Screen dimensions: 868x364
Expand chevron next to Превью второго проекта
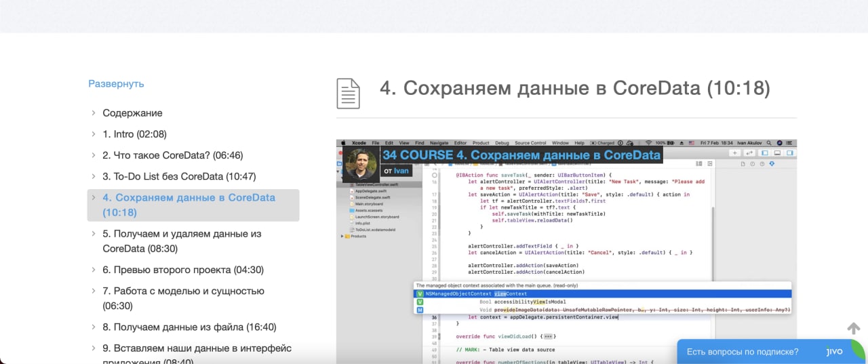click(94, 270)
